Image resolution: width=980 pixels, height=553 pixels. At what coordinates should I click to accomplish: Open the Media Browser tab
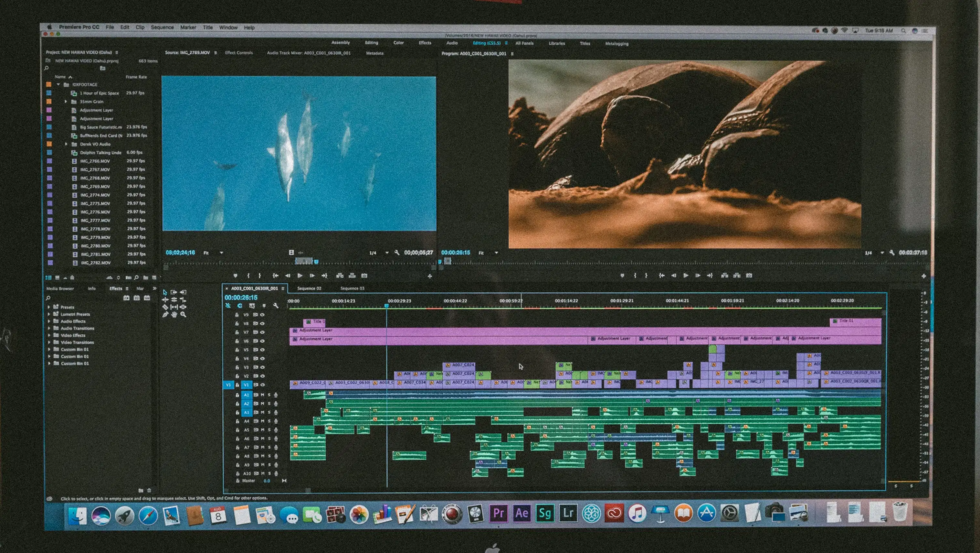tap(60, 288)
